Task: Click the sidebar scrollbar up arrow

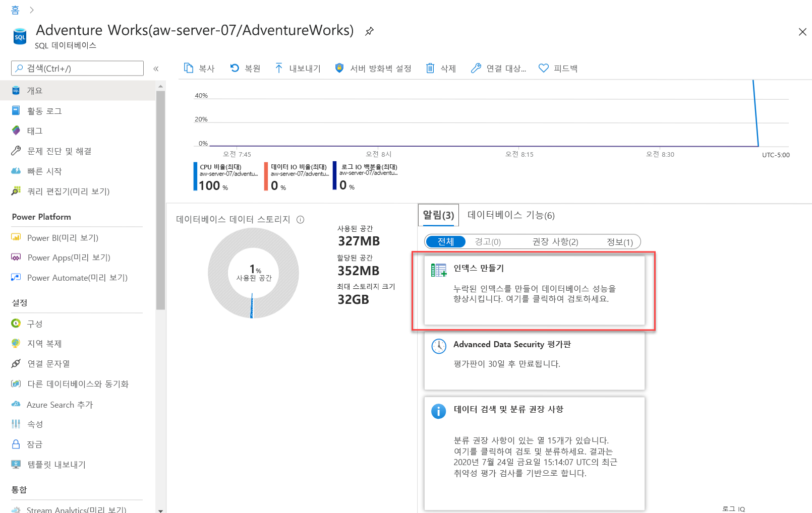Action: [x=160, y=86]
